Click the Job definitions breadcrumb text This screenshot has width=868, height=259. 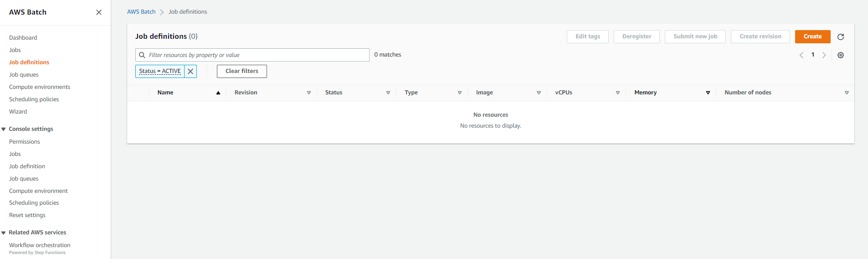[188, 12]
